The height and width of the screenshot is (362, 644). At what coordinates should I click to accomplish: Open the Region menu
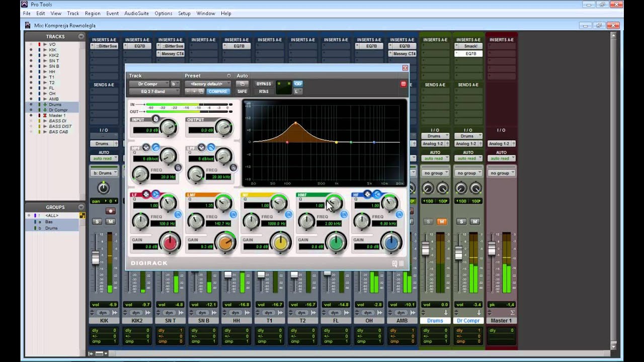coord(93,13)
